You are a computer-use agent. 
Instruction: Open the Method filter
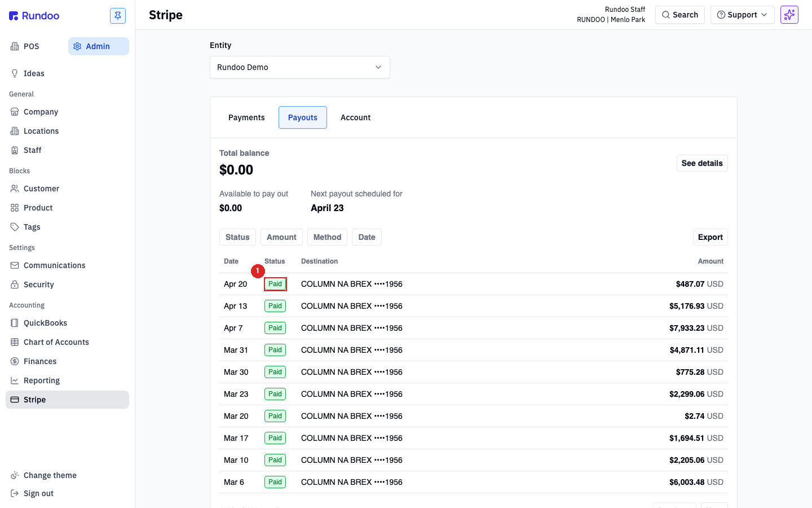(x=327, y=237)
